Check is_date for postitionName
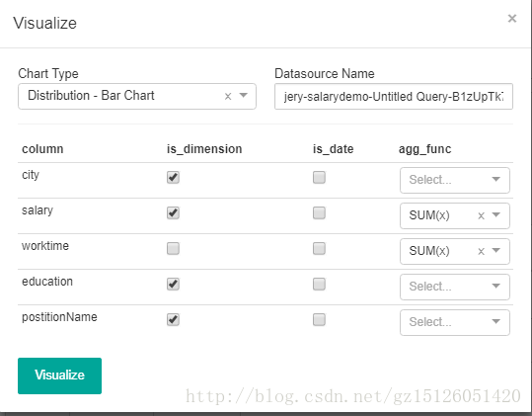The height and width of the screenshot is (416, 532). 319,319
